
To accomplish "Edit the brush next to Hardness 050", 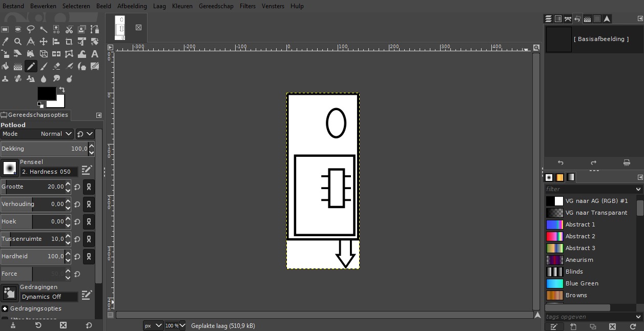I will 87,170.
